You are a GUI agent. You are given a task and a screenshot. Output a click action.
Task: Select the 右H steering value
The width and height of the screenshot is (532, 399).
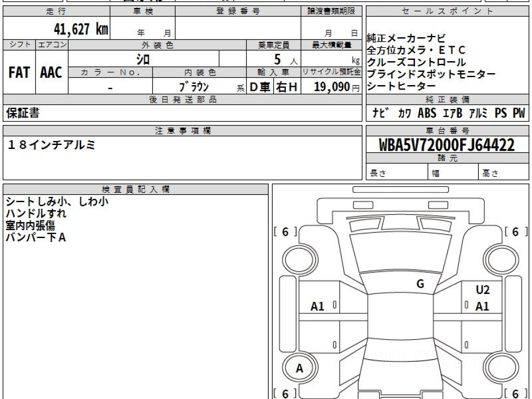click(287, 87)
